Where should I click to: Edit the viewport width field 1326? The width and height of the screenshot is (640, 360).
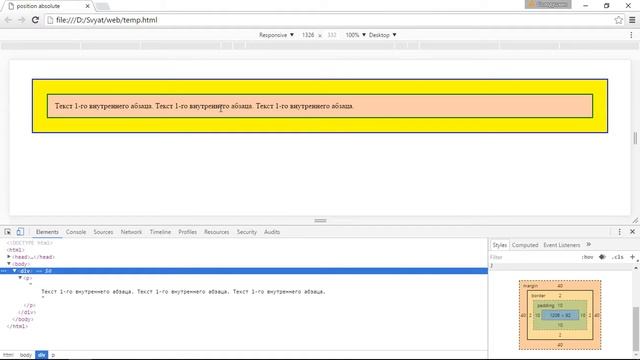coord(308,35)
